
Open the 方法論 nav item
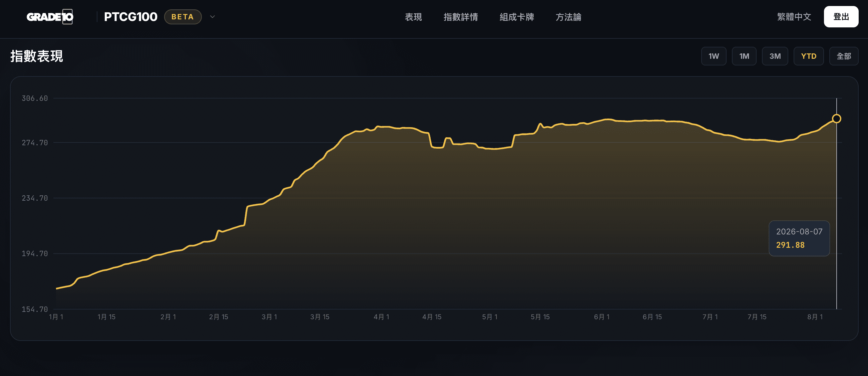(x=568, y=17)
